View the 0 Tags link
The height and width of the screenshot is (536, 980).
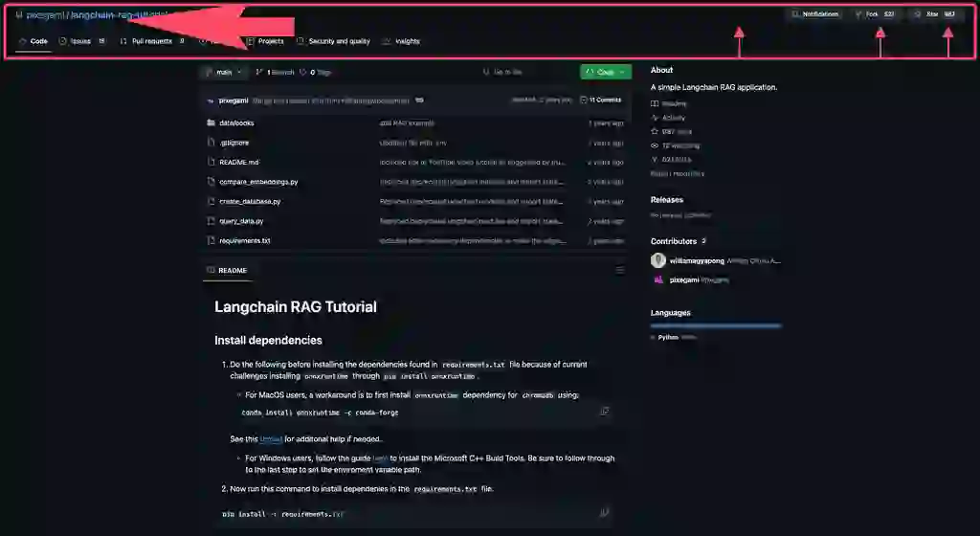pyautogui.click(x=315, y=73)
